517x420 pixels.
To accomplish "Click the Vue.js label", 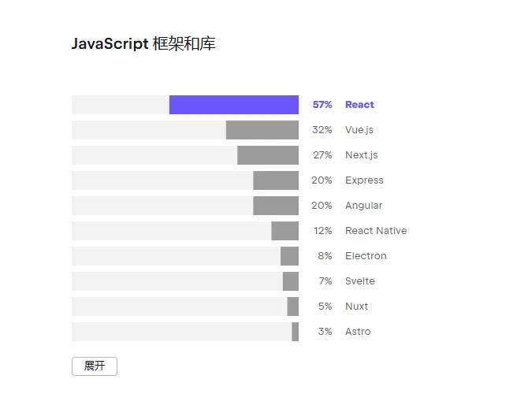I will point(359,130).
